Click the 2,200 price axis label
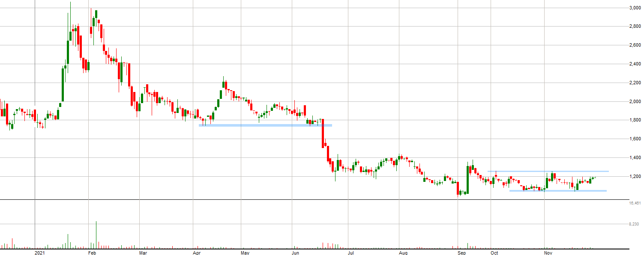This screenshot has height=255, width=644. pos(635,83)
